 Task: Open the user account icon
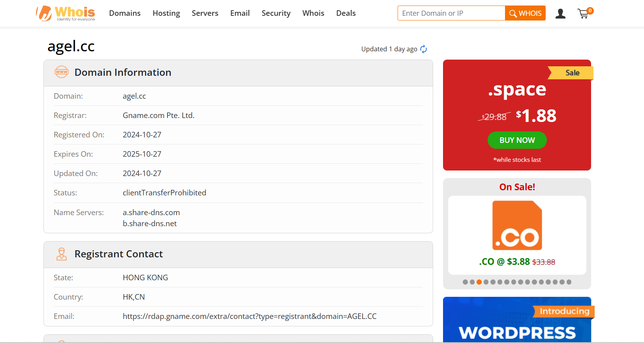coord(560,14)
